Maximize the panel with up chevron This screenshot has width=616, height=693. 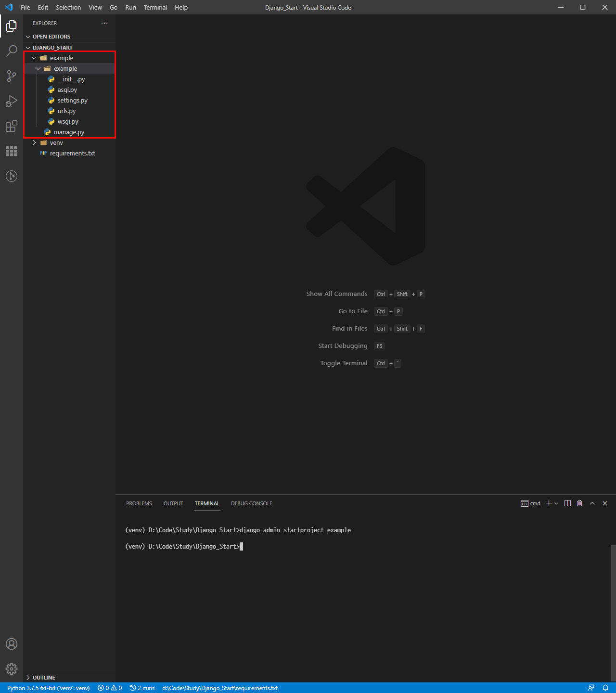click(592, 503)
